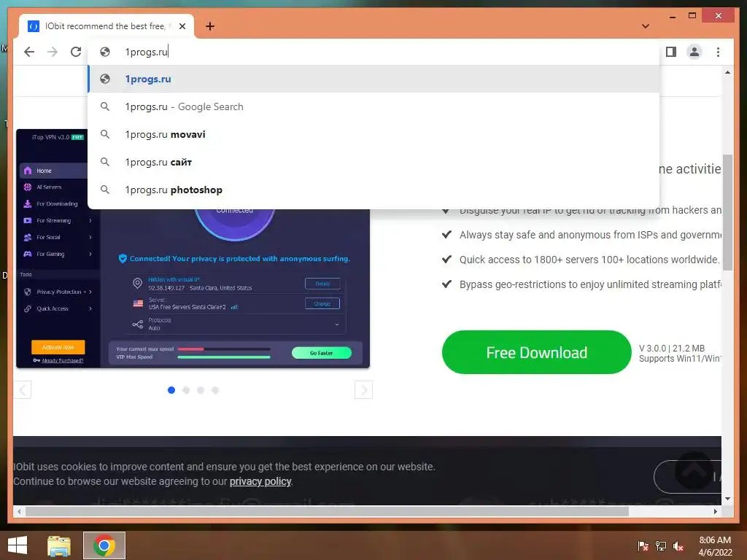Click Home in the iTop VPN screenshot

(x=53, y=171)
